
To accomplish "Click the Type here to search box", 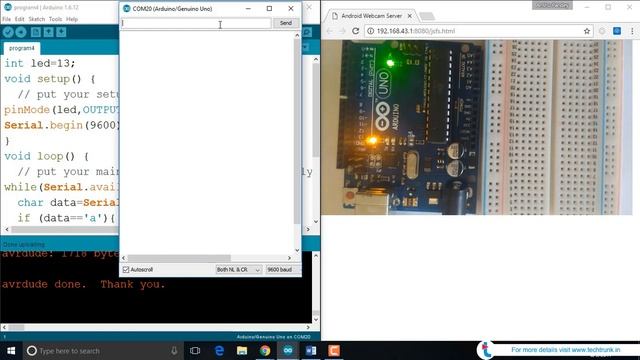I will pos(102,351).
